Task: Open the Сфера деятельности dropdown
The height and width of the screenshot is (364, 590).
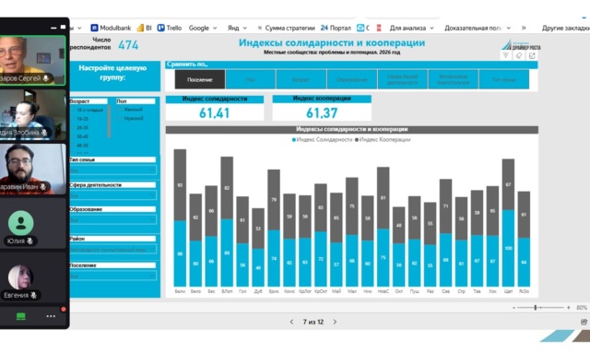Action: click(112, 195)
